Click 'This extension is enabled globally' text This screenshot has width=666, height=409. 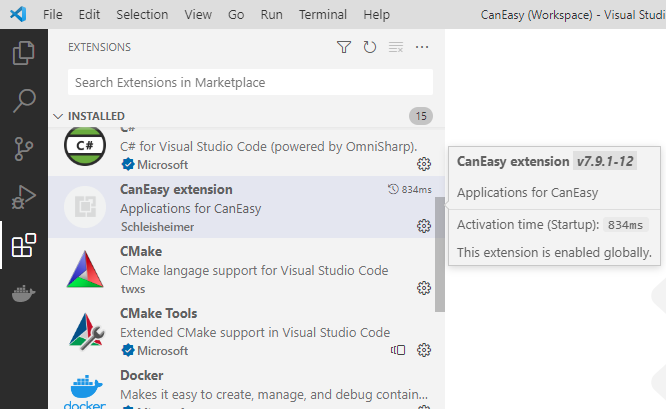(x=554, y=252)
